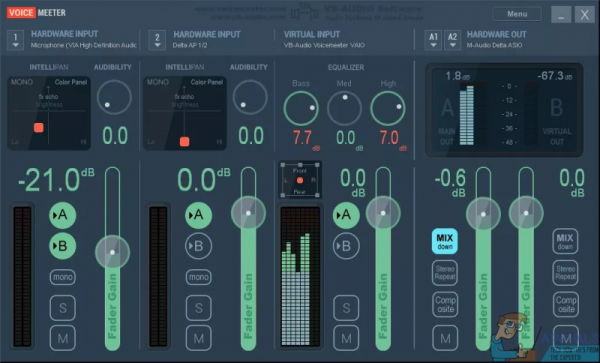Open Hardware Input 2 device dropdown
The image size is (600, 363).
[157, 40]
